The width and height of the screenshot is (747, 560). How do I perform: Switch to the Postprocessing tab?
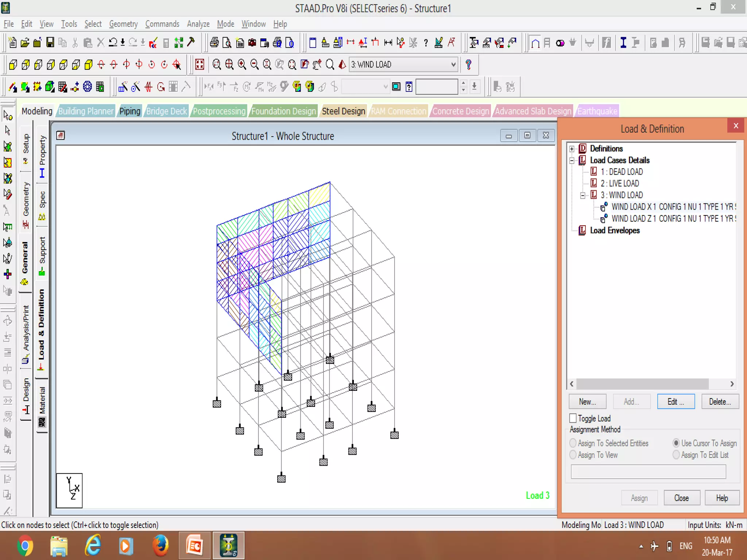click(x=219, y=111)
